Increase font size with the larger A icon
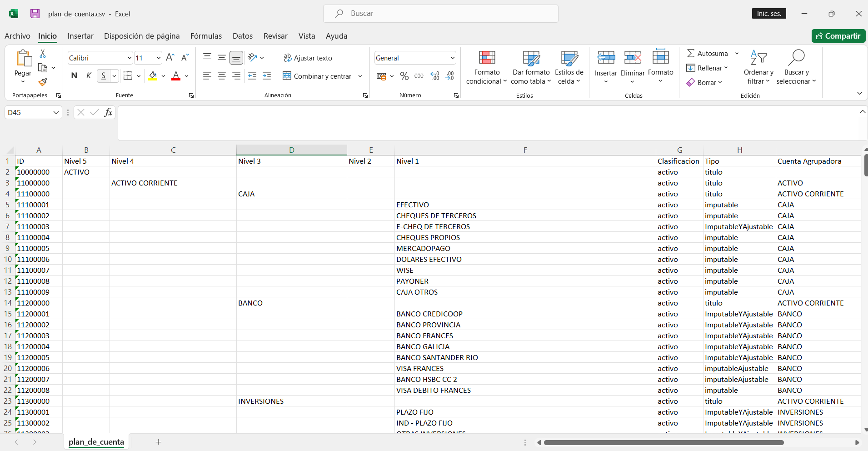 [x=170, y=58]
